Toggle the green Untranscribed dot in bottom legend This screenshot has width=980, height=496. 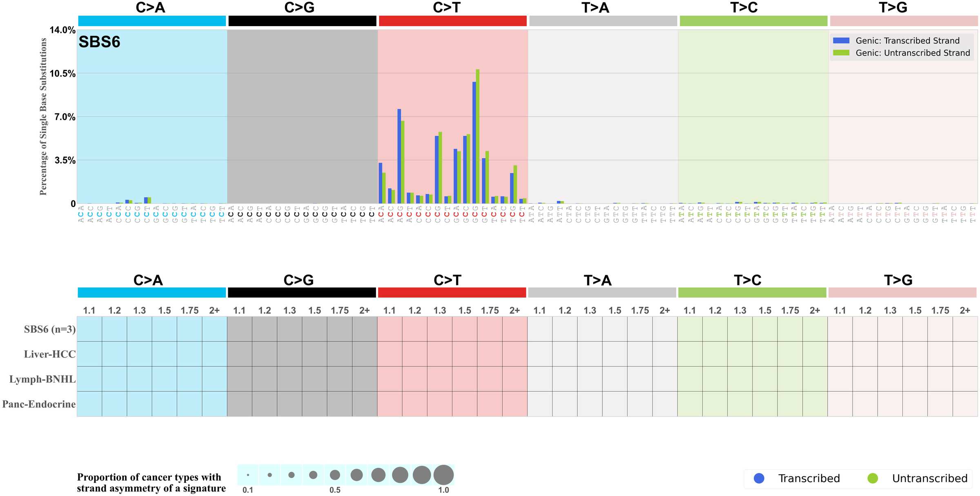coord(872,478)
